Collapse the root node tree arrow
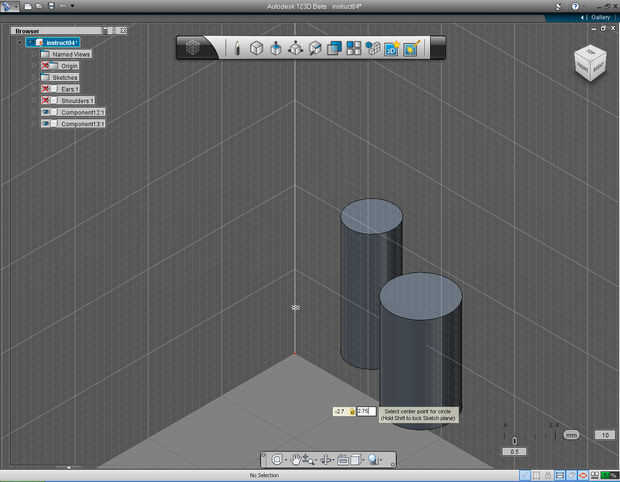620x482 pixels. (x=20, y=42)
